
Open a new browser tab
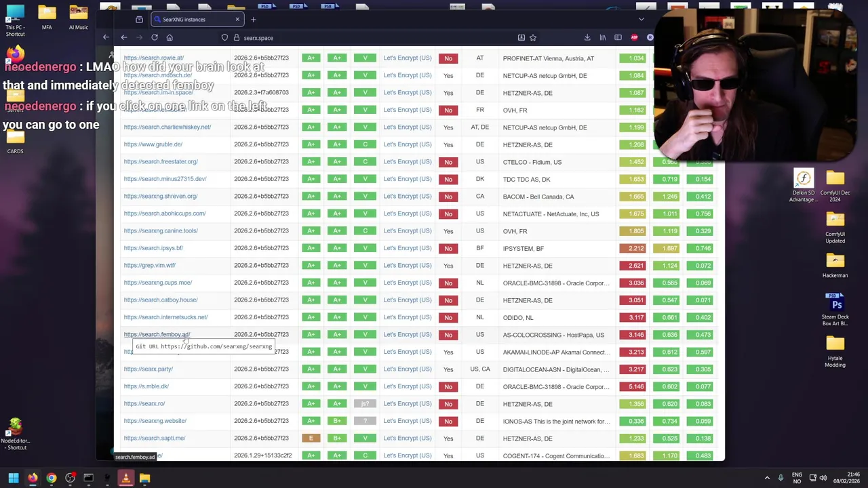tap(253, 20)
